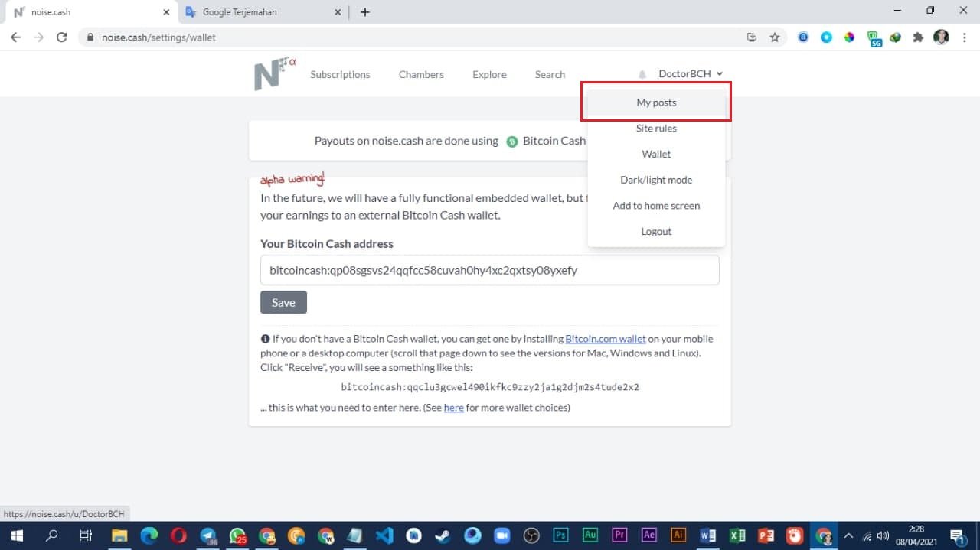Click the green Bitcoin Cash logo
Screen dimensions: 980x550
[512, 142]
